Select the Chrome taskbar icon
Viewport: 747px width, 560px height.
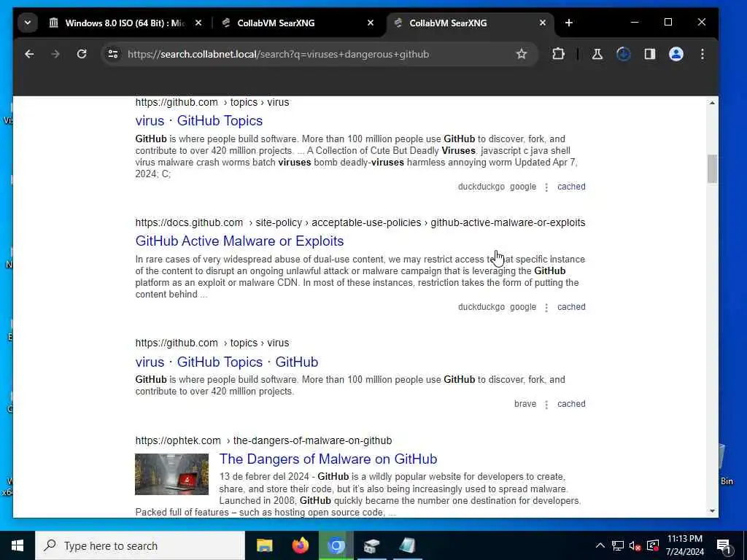point(336,545)
